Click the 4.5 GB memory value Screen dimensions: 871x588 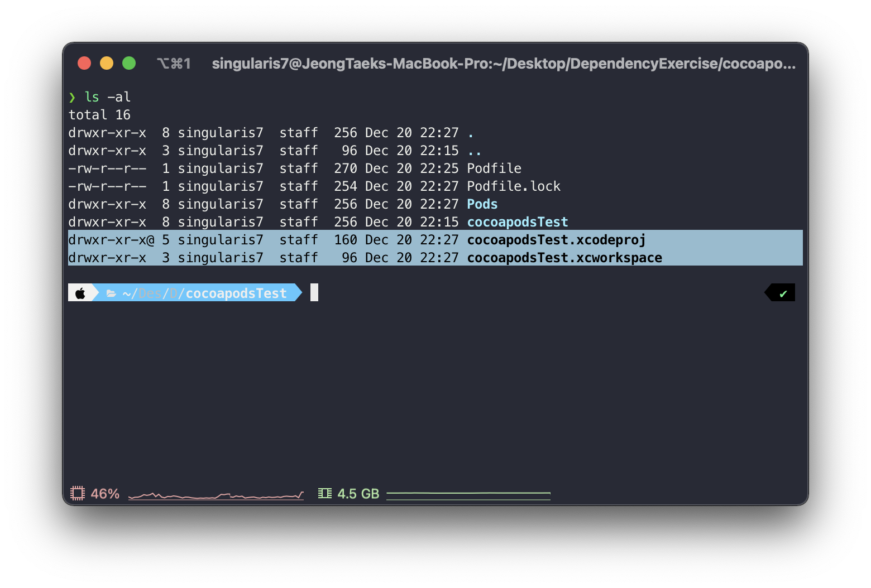(x=358, y=494)
